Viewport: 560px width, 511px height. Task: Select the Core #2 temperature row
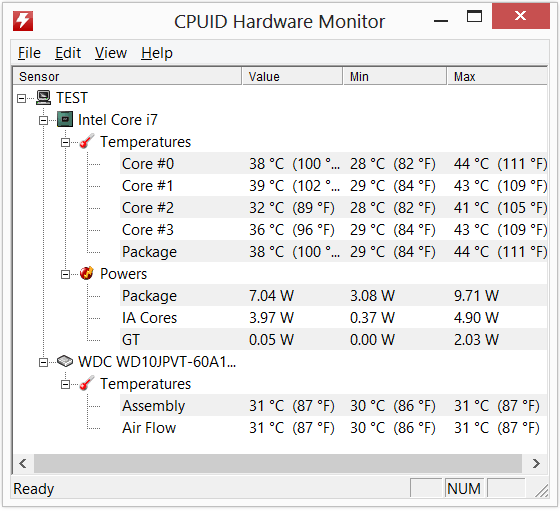pyautogui.click(x=333, y=207)
